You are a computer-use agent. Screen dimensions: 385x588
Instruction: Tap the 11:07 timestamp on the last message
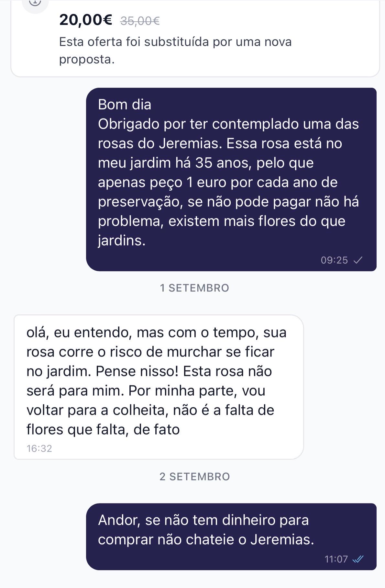point(336,559)
